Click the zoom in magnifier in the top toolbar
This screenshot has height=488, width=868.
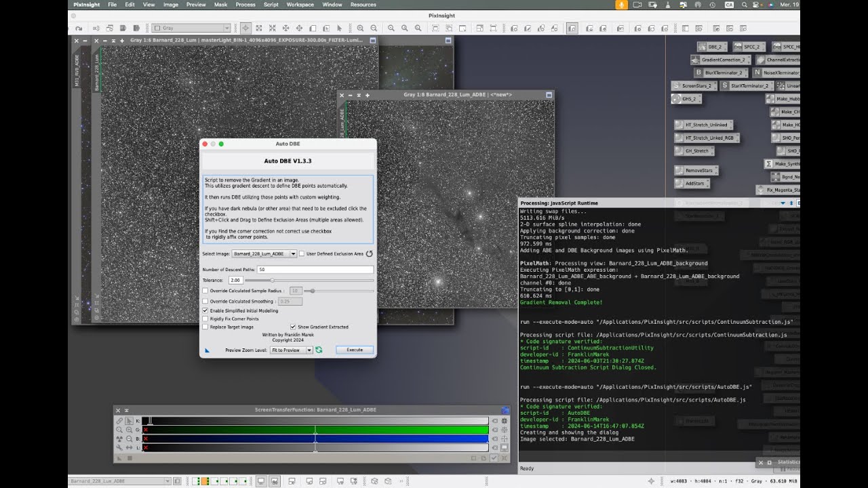[359, 28]
